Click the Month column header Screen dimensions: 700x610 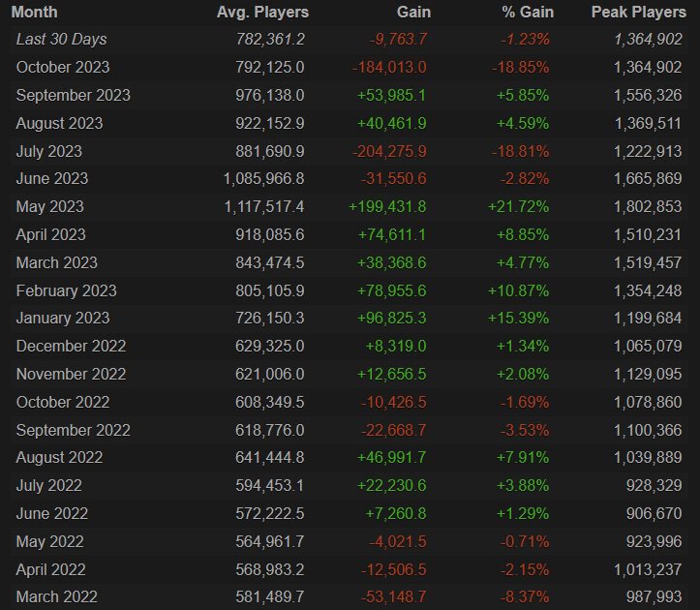[37, 13]
